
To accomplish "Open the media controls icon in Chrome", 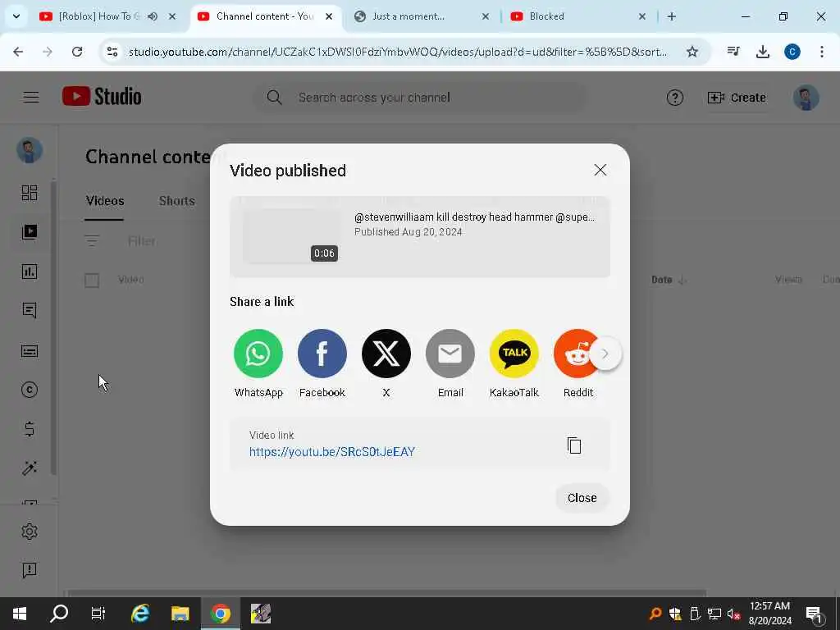I will point(733,52).
